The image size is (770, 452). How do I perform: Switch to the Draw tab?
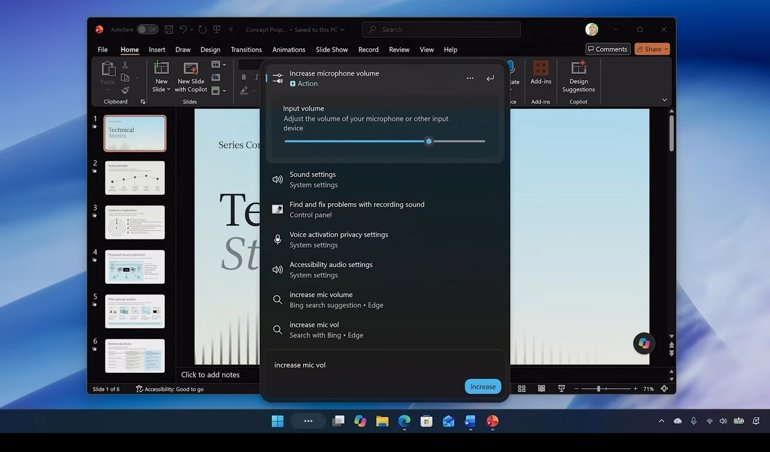click(x=183, y=50)
